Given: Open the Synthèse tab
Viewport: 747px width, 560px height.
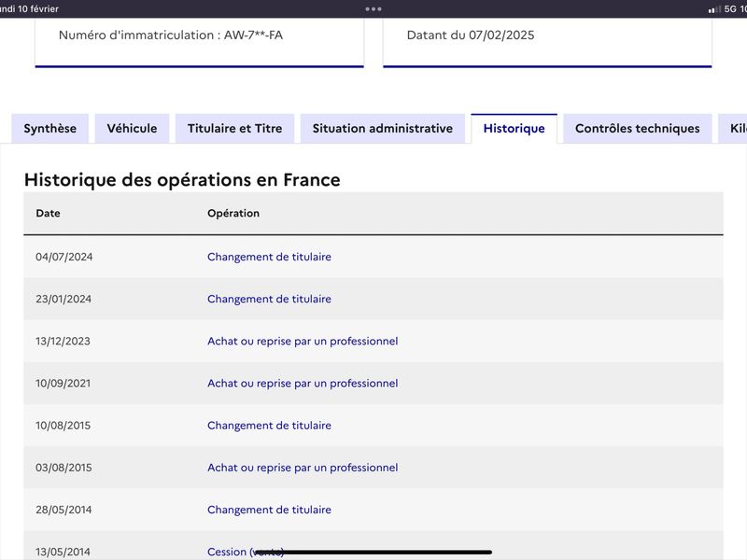Looking at the screenshot, I should tap(50, 129).
